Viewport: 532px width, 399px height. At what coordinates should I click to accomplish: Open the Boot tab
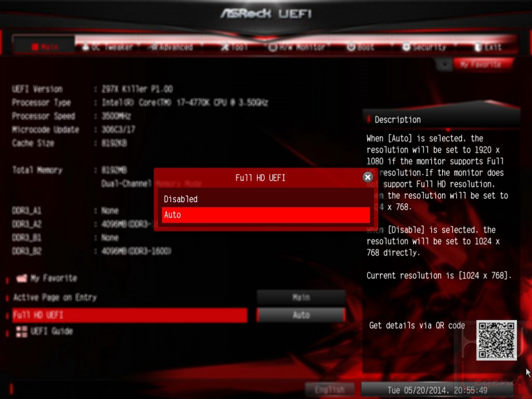coord(360,47)
